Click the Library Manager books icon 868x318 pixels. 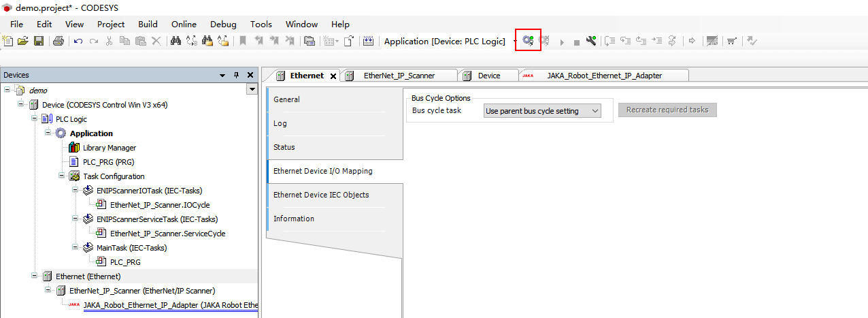[x=74, y=148]
